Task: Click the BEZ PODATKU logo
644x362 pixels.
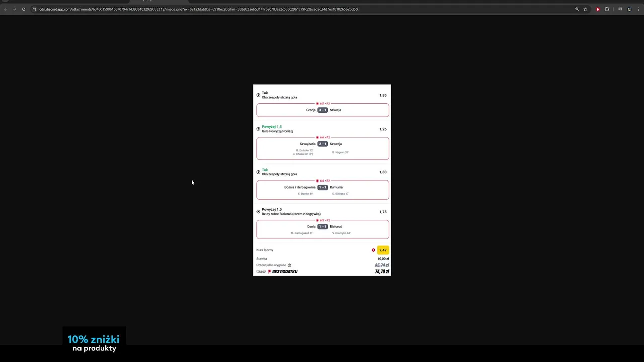Action: coord(282,271)
